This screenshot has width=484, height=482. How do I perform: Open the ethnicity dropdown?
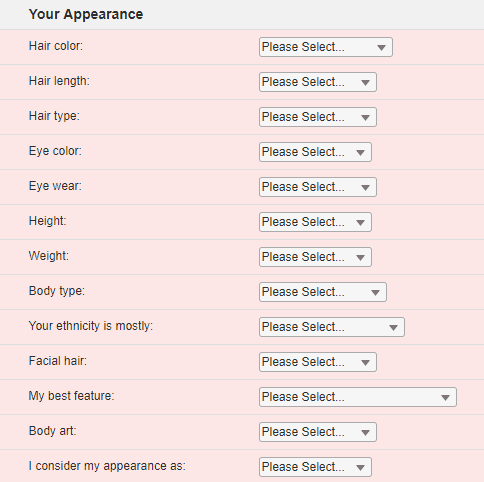[x=332, y=327]
